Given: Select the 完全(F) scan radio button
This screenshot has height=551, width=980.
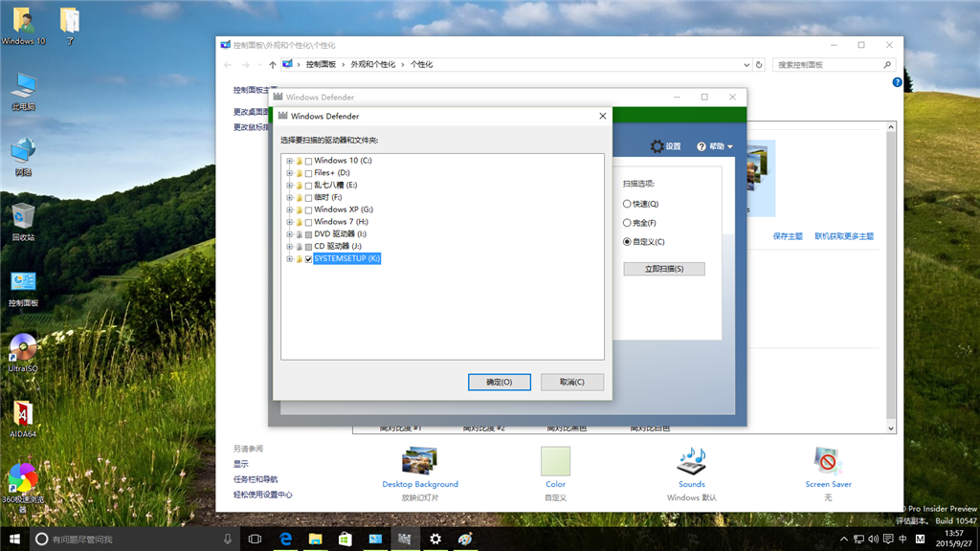Looking at the screenshot, I should tap(627, 222).
